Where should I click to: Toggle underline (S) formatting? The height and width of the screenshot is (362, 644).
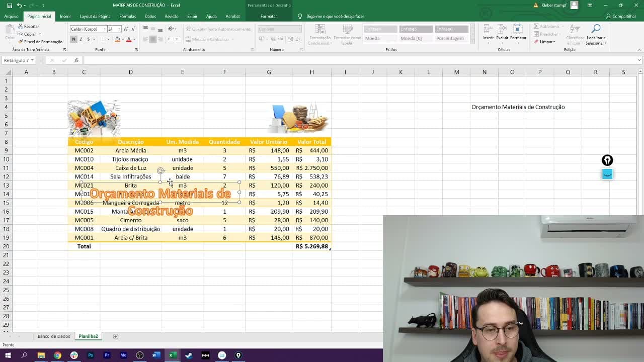click(89, 39)
